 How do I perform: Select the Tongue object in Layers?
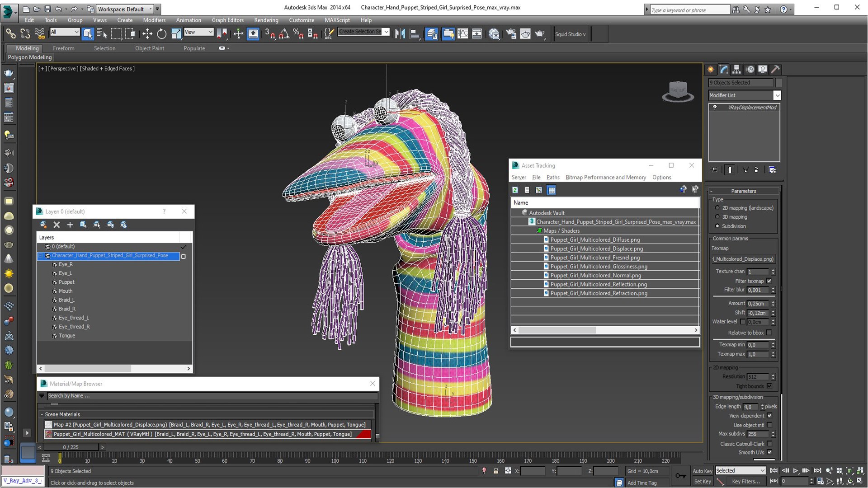click(x=67, y=336)
